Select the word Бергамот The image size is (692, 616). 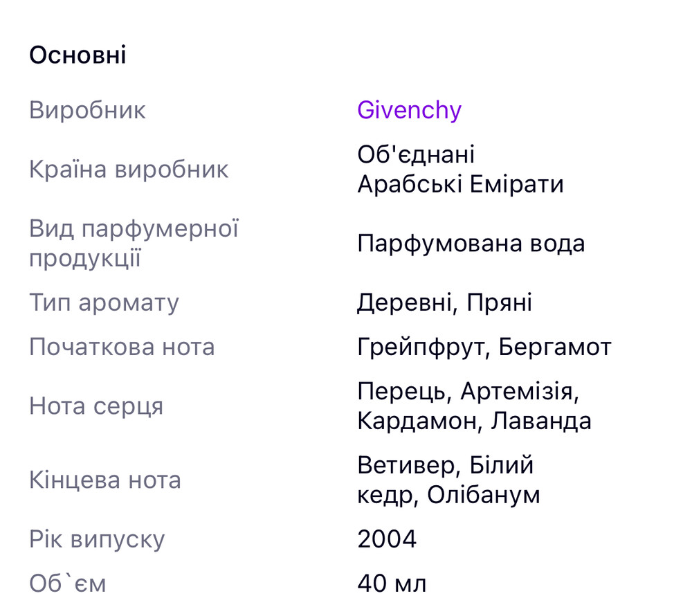[554, 347]
